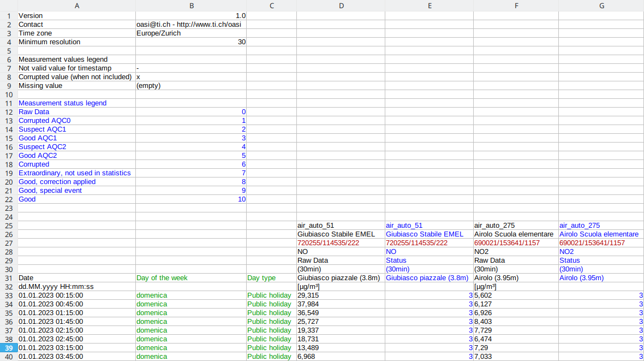644x361 pixels.
Task: Click the value 6,968 cell
Action: coord(341,357)
